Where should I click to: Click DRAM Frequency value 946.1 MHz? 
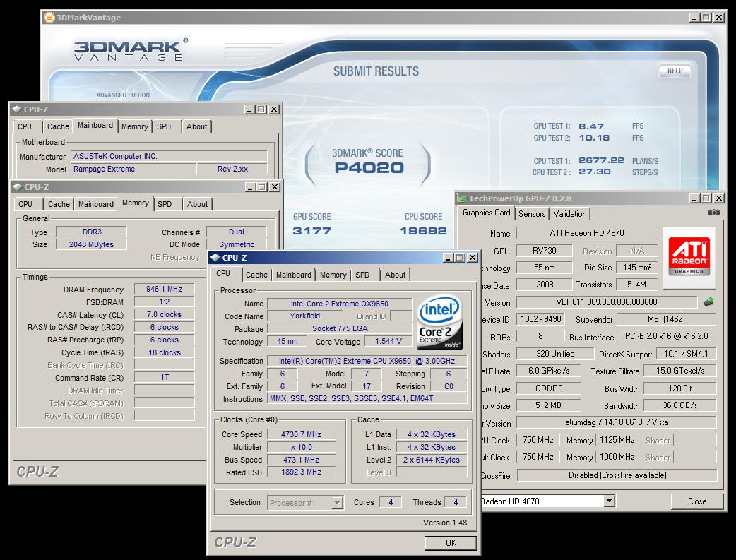[165, 289]
